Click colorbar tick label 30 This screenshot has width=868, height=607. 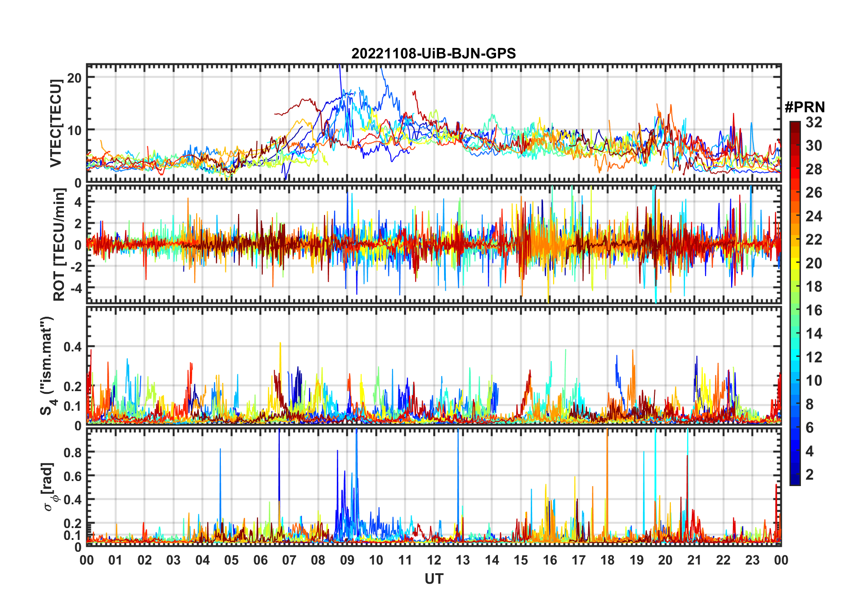tap(814, 146)
